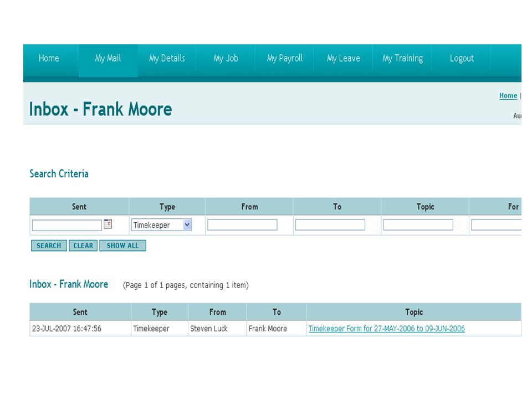Click the Type column header in results table
532x399 pixels.
[160, 312]
